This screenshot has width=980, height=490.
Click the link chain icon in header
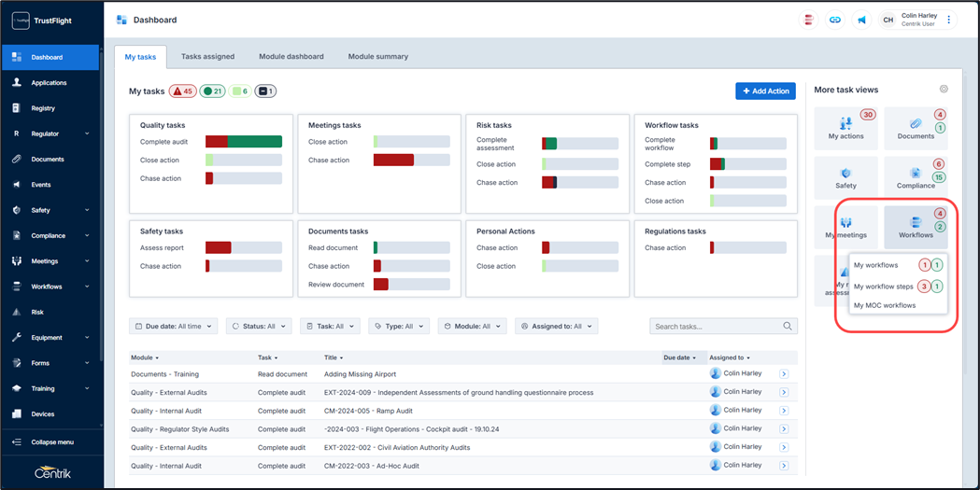(835, 20)
